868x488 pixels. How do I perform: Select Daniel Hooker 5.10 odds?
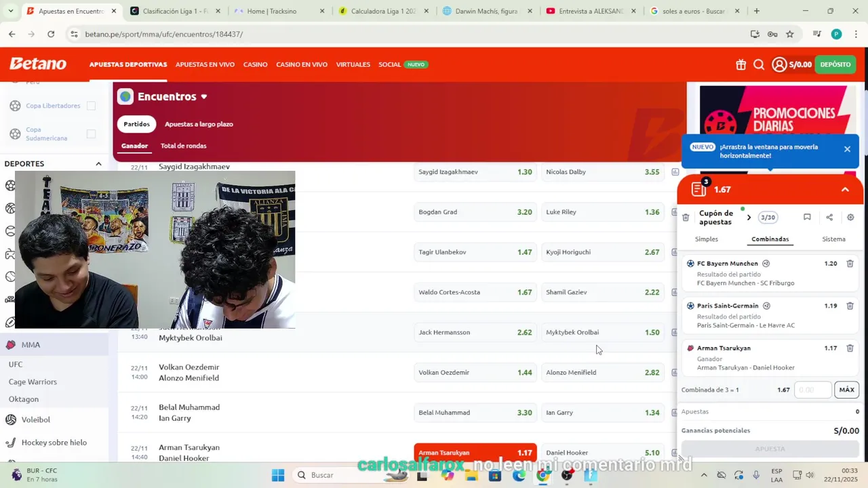tap(603, 453)
